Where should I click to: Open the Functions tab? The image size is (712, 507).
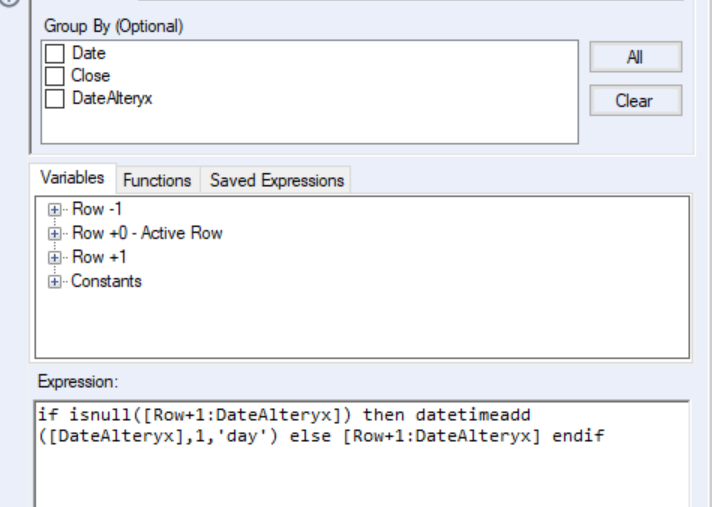click(156, 180)
